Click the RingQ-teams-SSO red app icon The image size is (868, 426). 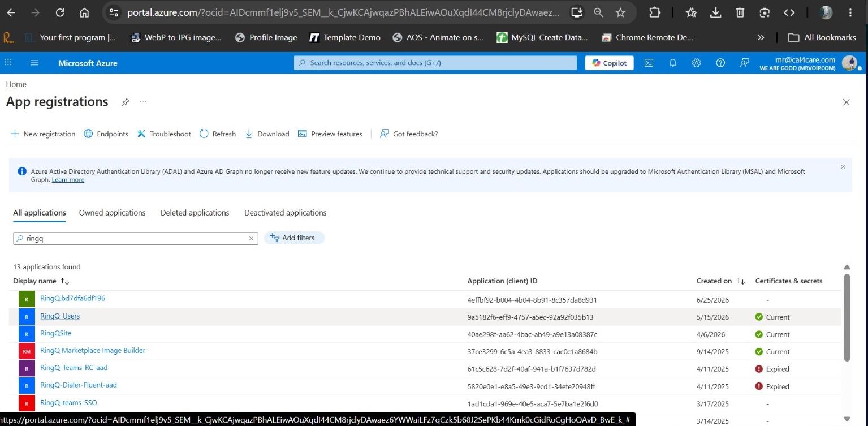pyautogui.click(x=27, y=403)
